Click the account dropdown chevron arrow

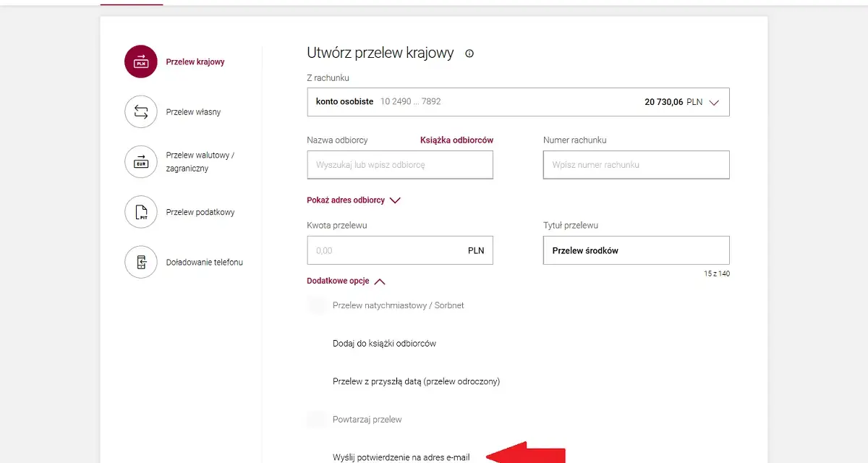point(714,103)
